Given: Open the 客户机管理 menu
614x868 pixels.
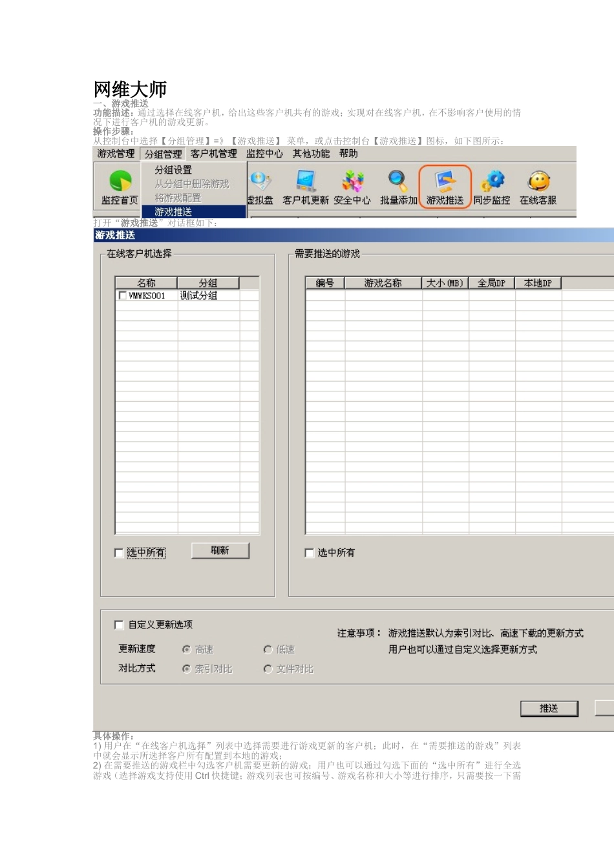Looking at the screenshot, I should pos(214,154).
